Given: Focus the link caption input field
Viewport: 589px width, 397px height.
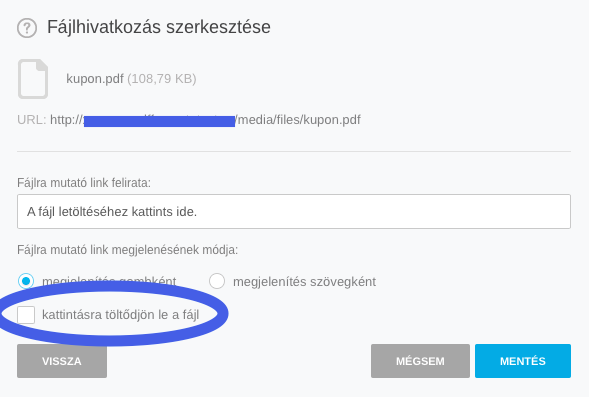Looking at the screenshot, I should coord(294,211).
